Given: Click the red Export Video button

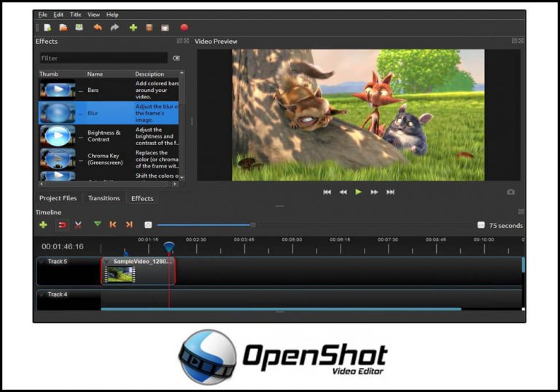Looking at the screenshot, I should 184,28.
